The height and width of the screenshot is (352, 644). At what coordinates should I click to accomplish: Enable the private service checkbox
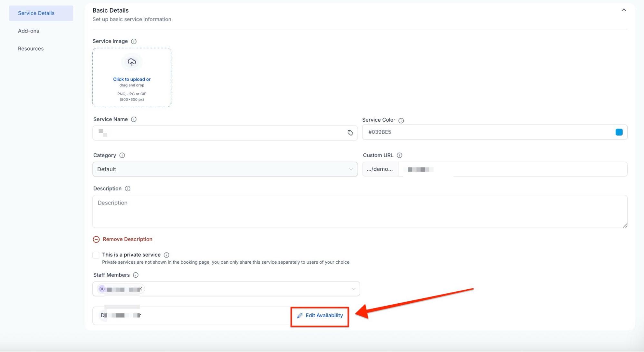[96, 255]
